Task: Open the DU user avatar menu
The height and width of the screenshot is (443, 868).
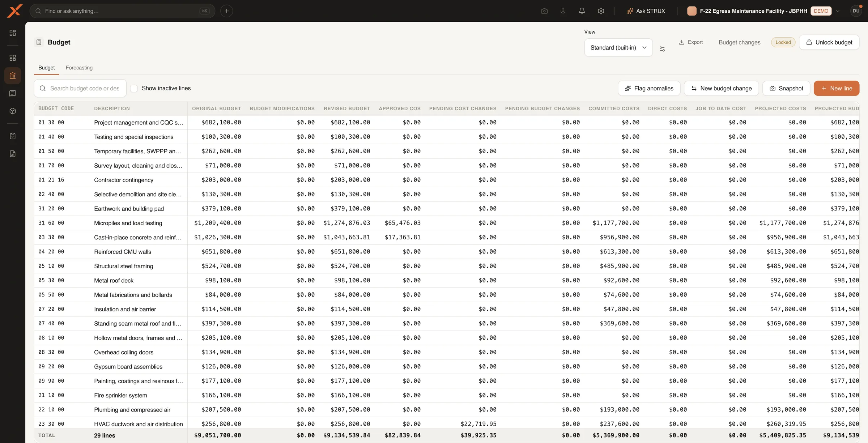Action: click(856, 11)
